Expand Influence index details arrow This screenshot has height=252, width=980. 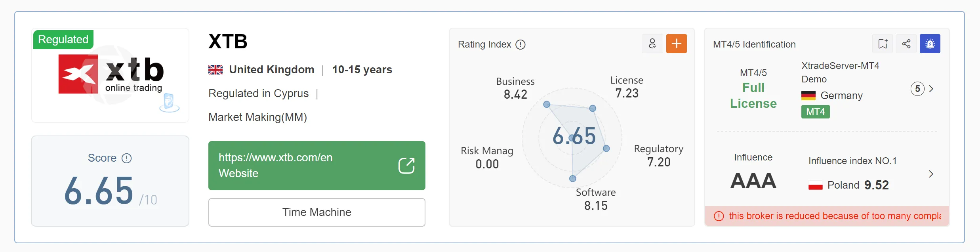point(931,174)
